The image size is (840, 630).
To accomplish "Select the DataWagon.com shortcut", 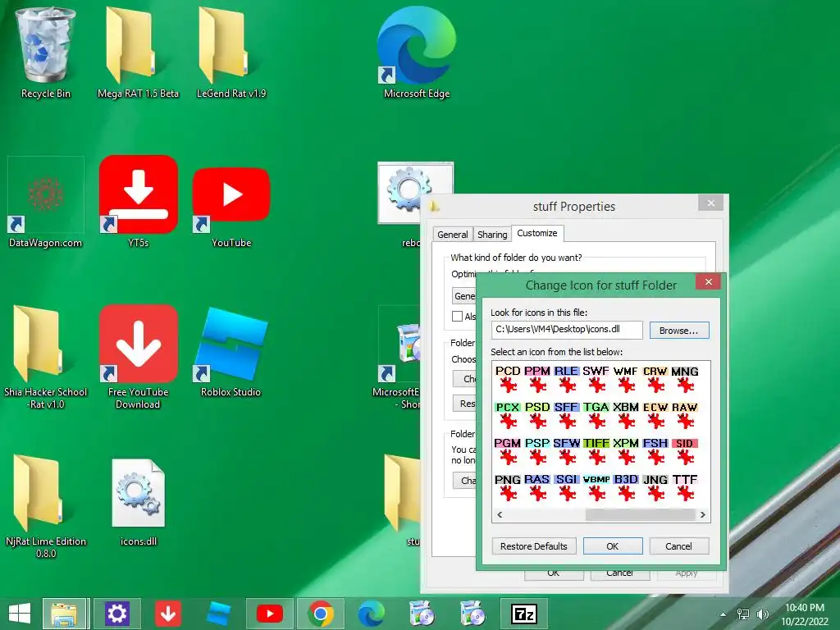I will pyautogui.click(x=46, y=203).
